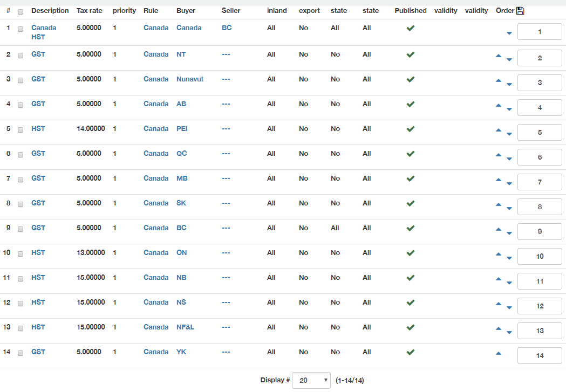Click the 13.00000 tax rate value
The height and width of the screenshot is (392, 566).
91,253
